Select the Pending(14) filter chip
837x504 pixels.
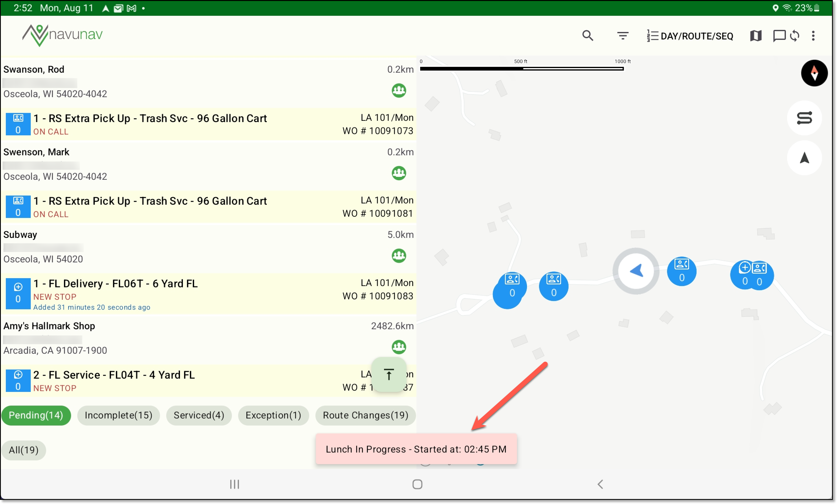coord(36,415)
